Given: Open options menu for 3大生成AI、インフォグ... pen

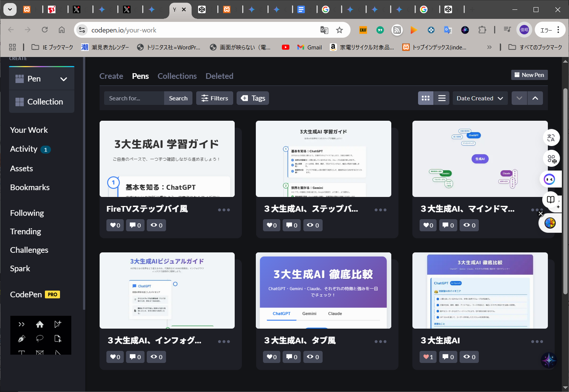Looking at the screenshot, I should tap(224, 341).
